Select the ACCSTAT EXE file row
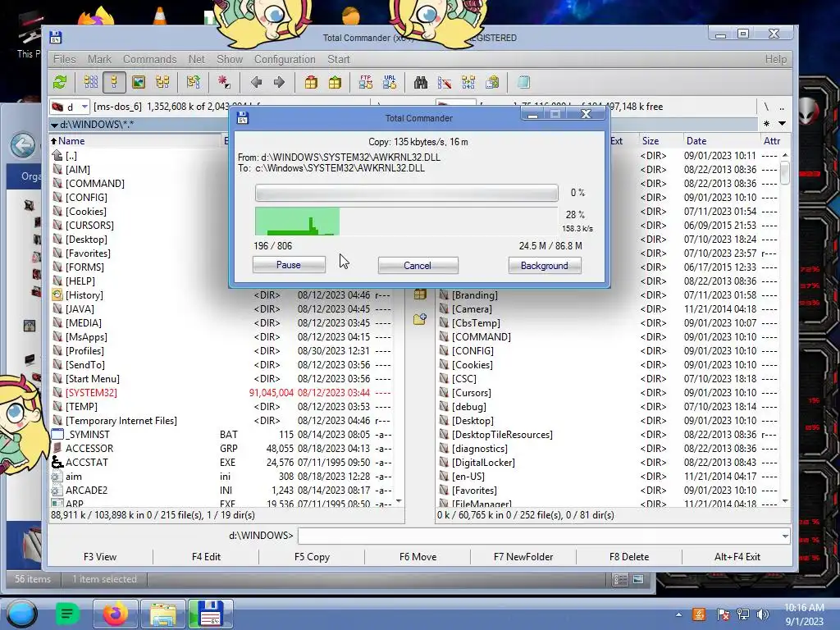The height and width of the screenshot is (630, 840). (x=221, y=463)
